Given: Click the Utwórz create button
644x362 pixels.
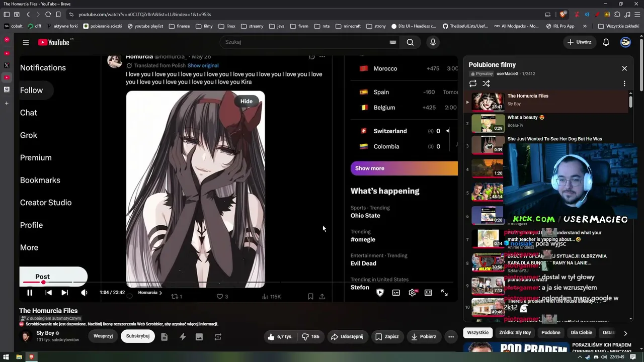Looking at the screenshot, I should point(579,42).
